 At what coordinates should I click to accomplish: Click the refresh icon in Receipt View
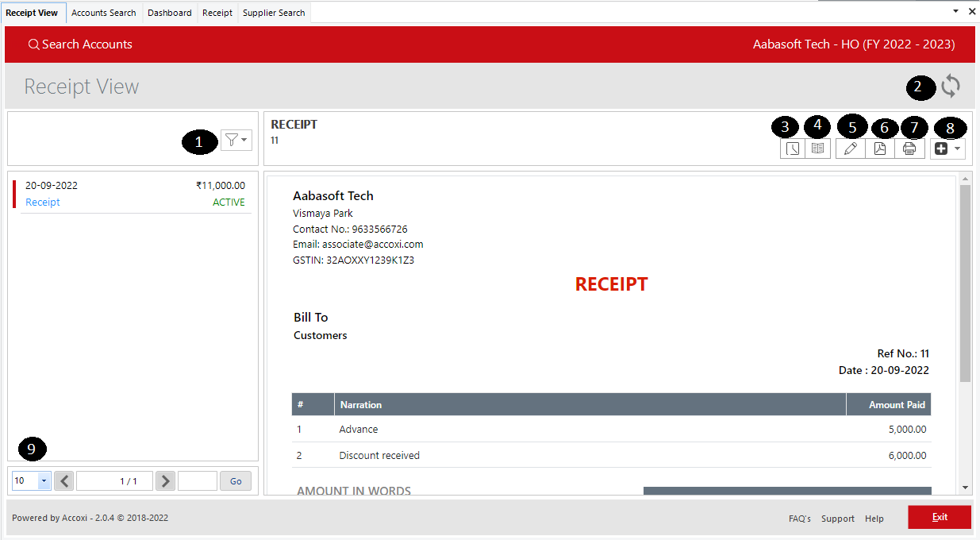click(x=951, y=86)
